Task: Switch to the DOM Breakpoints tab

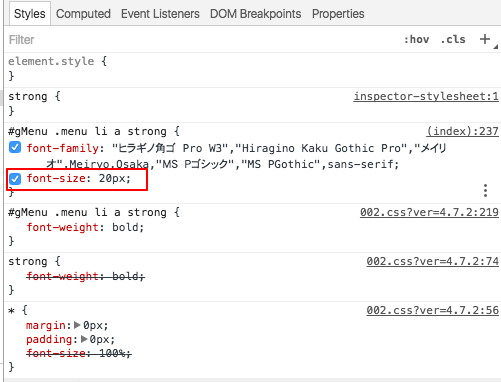Action: (x=256, y=14)
